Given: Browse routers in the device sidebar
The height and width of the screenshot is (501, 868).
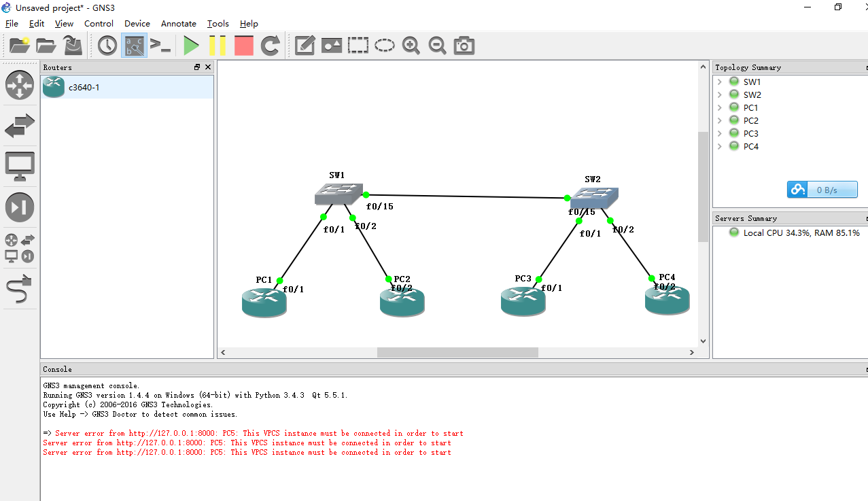Looking at the screenshot, I should [19, 85].
